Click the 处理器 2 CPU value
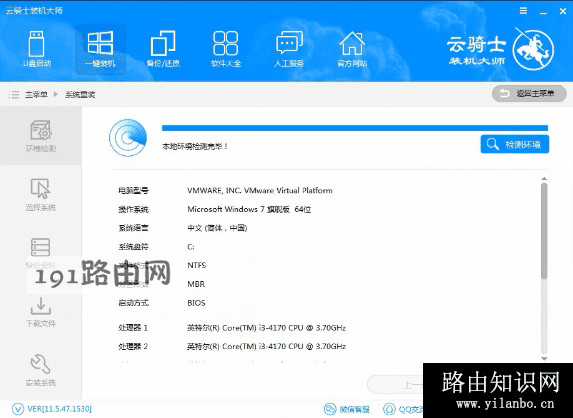The width and height of the screenshot is (573, 418). point(266,346)
